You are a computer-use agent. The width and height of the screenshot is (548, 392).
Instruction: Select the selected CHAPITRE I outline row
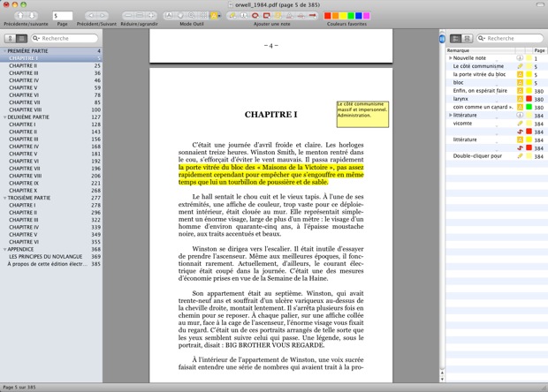click(51, 58)
